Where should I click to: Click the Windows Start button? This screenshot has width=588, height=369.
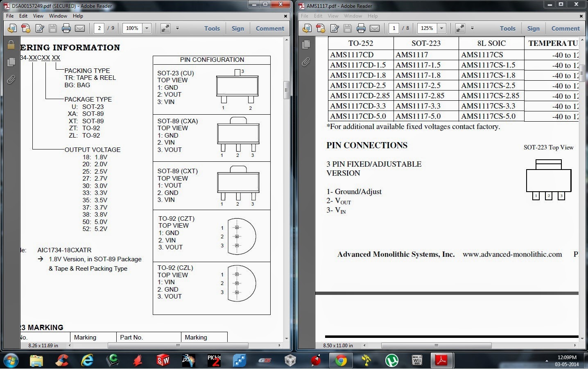[11, 360]
